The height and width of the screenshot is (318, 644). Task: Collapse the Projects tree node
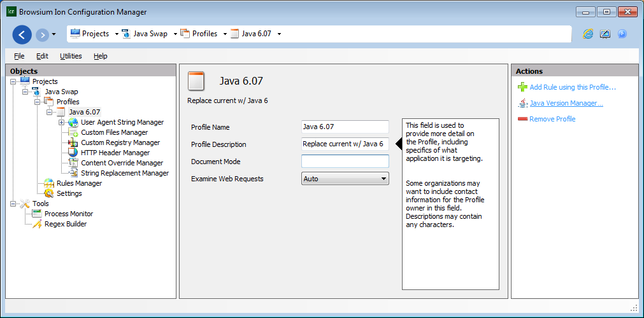(x=13, y=81)
